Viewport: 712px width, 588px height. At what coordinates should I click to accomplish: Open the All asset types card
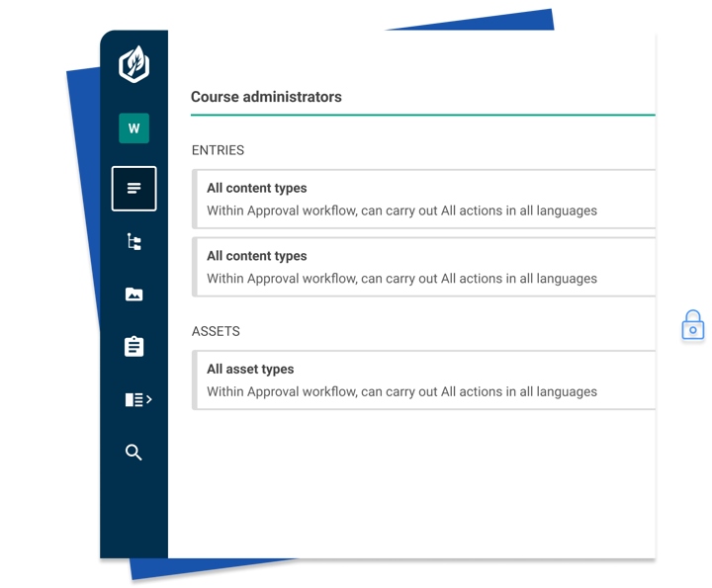click(423, 380)
